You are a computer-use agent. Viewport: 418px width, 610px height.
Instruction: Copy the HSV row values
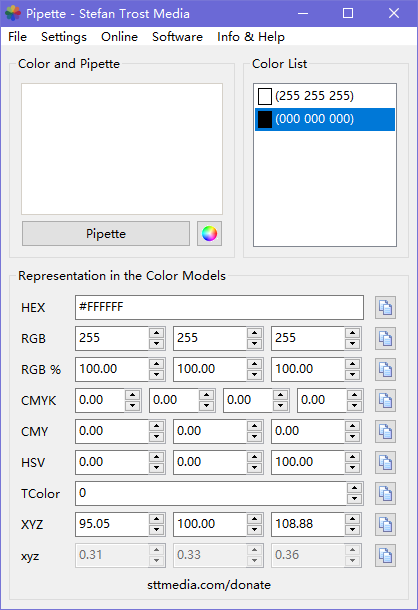(x=385, y=463)
